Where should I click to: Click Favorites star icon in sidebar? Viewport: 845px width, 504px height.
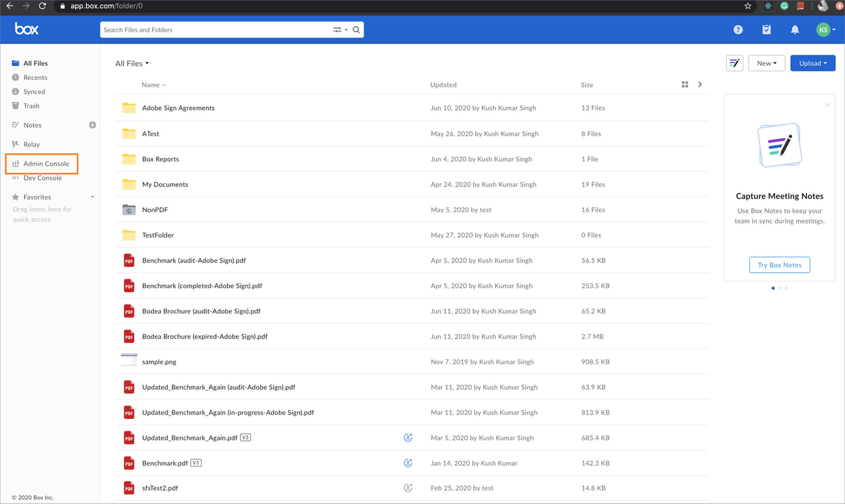[x=15, y=197]
